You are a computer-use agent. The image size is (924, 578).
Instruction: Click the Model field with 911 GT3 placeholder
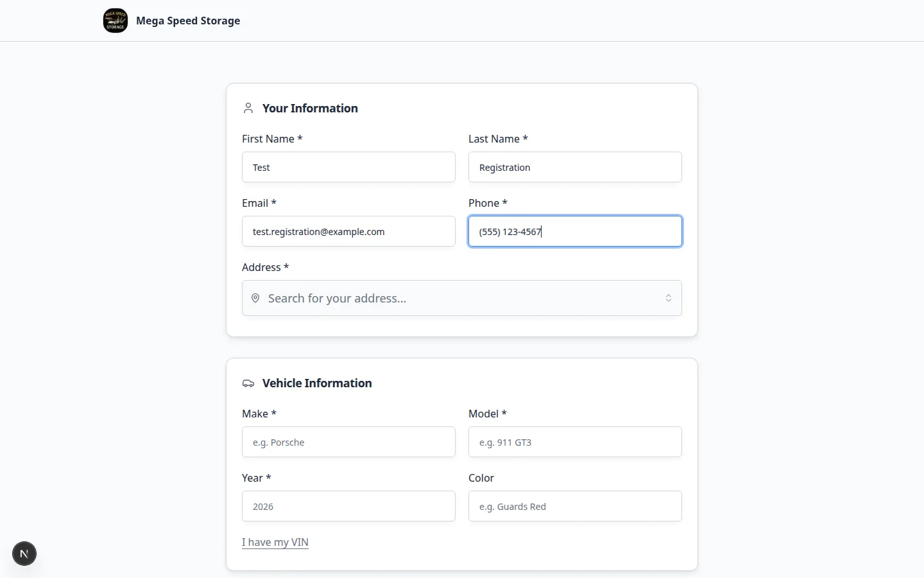click(x=575, y=442)
